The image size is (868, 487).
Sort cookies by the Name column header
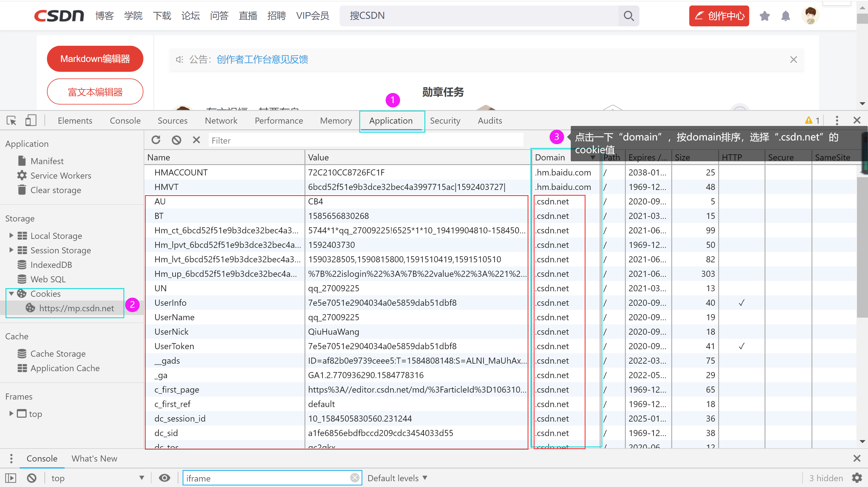(x=225, y=157)
